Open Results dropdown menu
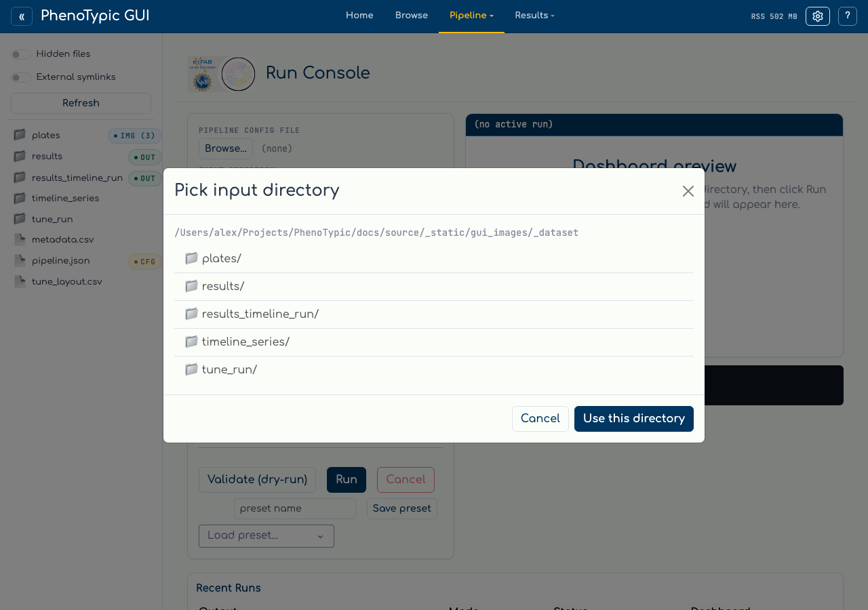The height and width of the screenshot is (610, 868). point(534,16)
